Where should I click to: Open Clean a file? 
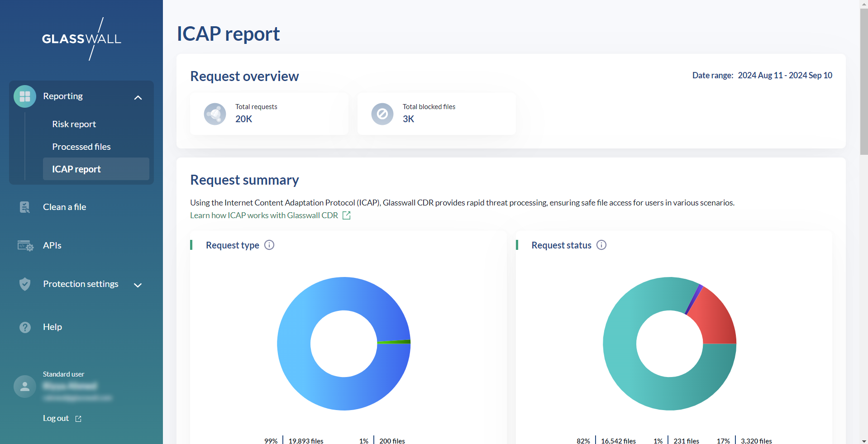pos(64,207)
